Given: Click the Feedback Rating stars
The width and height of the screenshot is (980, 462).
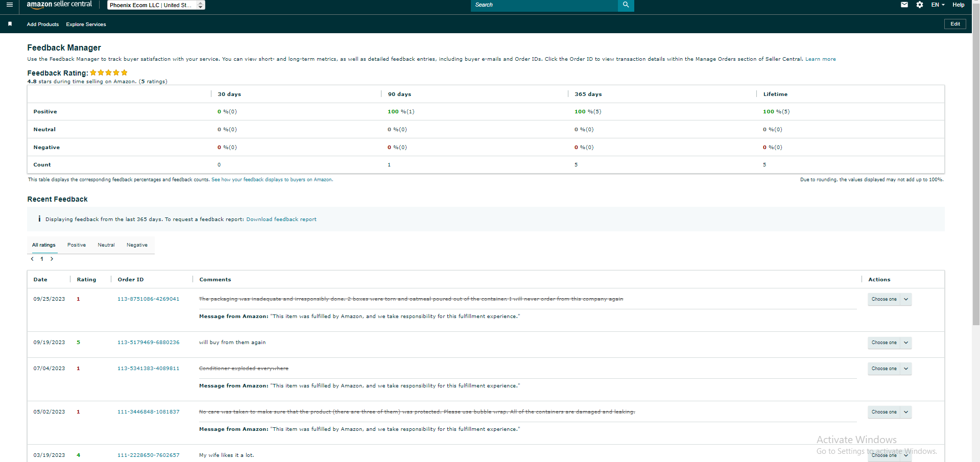Looking at the screenshot, I should (x=109, y=72).
